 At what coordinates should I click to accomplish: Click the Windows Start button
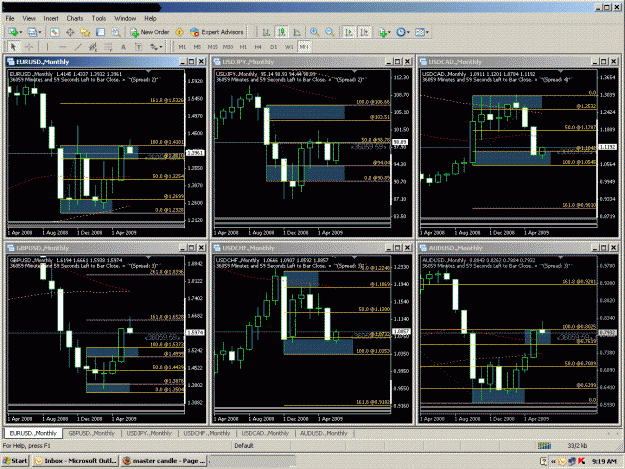(15, 461)
